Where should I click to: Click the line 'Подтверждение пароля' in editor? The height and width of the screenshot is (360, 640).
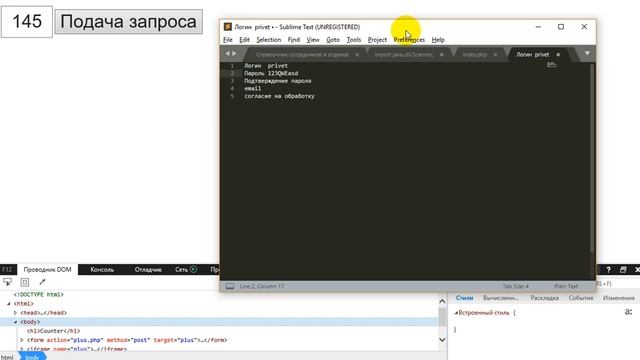[x=278, y=81]
